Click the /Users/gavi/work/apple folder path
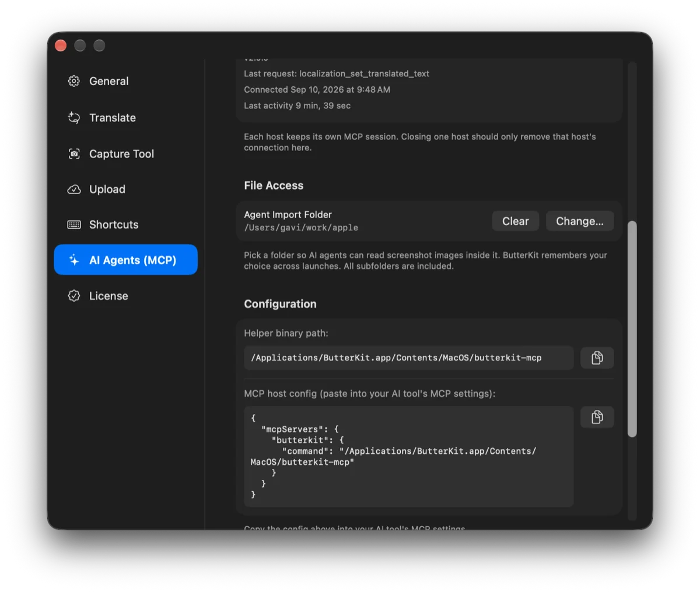700x592 pixels. pyautogui.click(x=301, y=227)
